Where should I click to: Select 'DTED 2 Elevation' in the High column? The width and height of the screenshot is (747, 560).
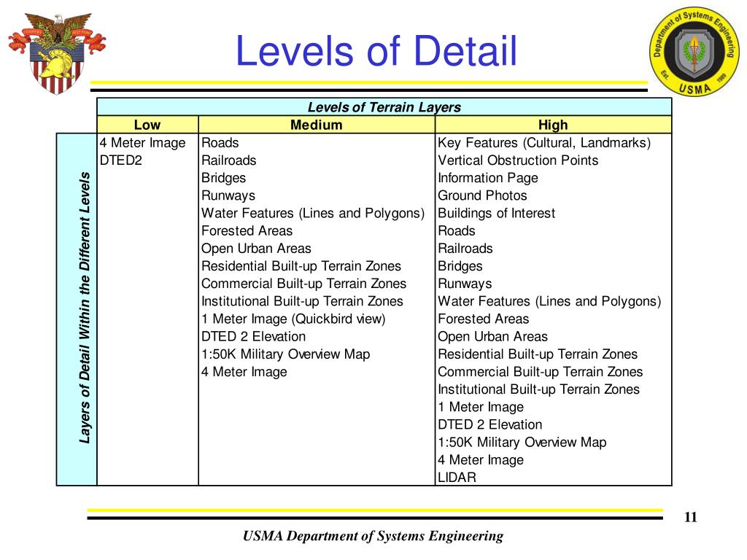click(x=489, y=425)
